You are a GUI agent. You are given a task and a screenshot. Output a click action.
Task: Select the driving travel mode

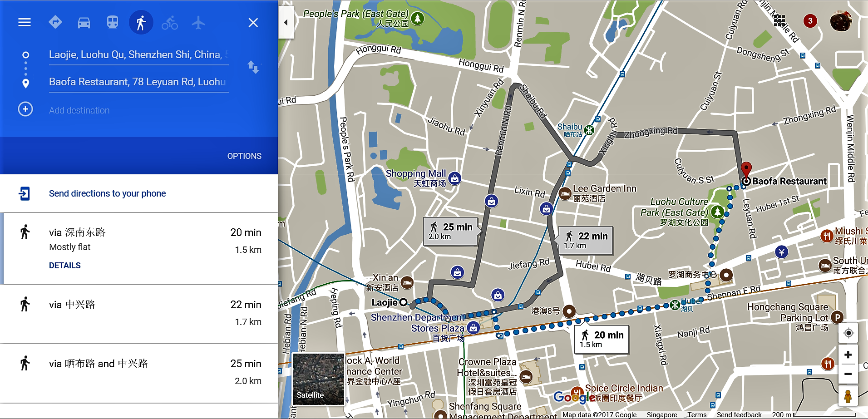click(84, 22)
